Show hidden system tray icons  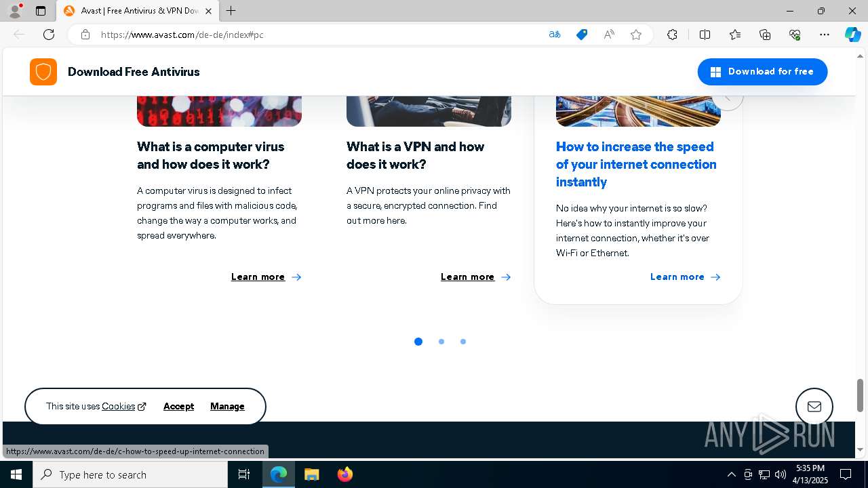[731, 474]
